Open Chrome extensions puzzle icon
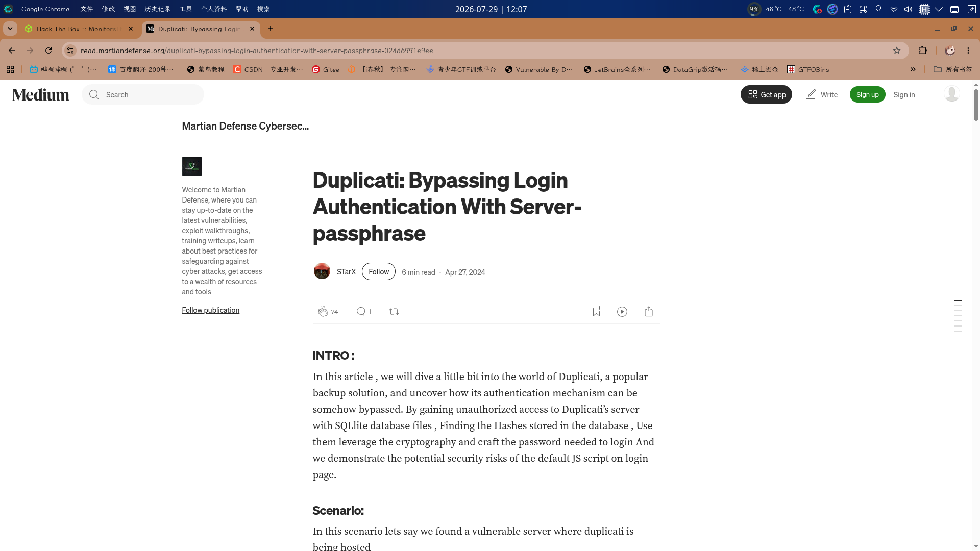This screenshot has width=980, height=551. point(922,51)
